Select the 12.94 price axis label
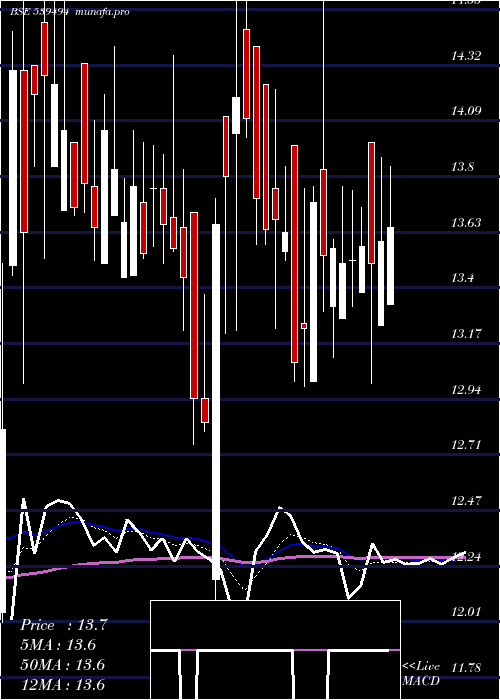The height and width of the screenshot is (700, 500). [466, 390]
